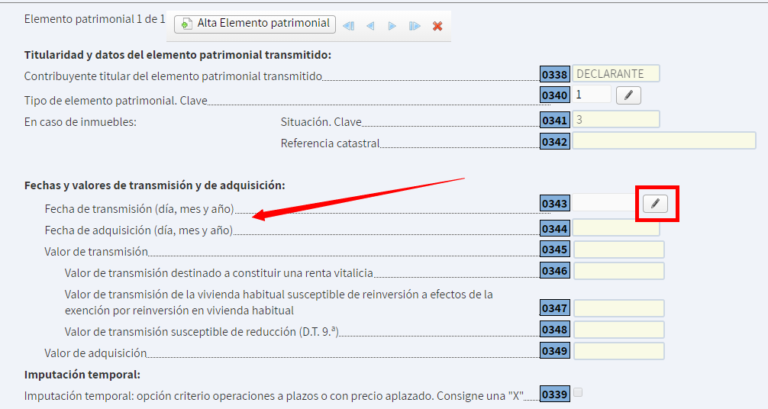Delete elemento patrimonial with red X
768x409 pixels.
pos(437,26)
